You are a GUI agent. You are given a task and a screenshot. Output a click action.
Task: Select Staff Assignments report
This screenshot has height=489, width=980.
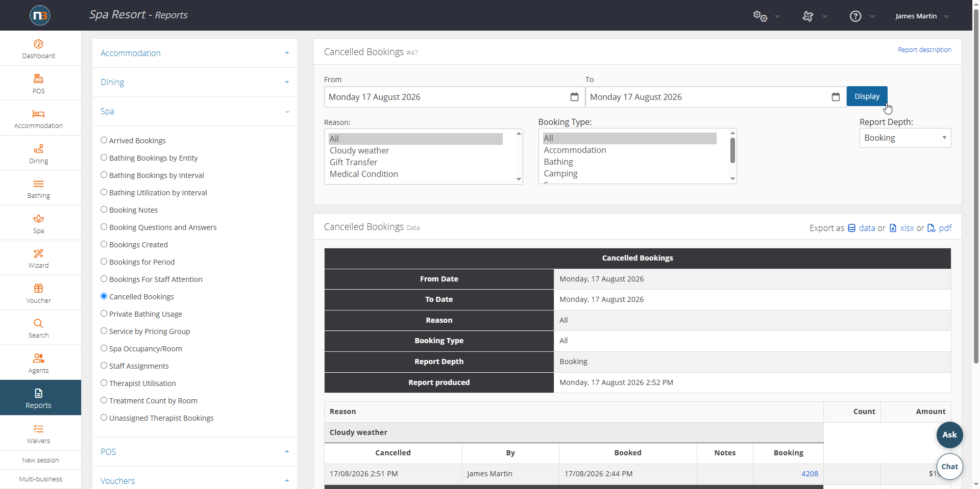[104, 366]
